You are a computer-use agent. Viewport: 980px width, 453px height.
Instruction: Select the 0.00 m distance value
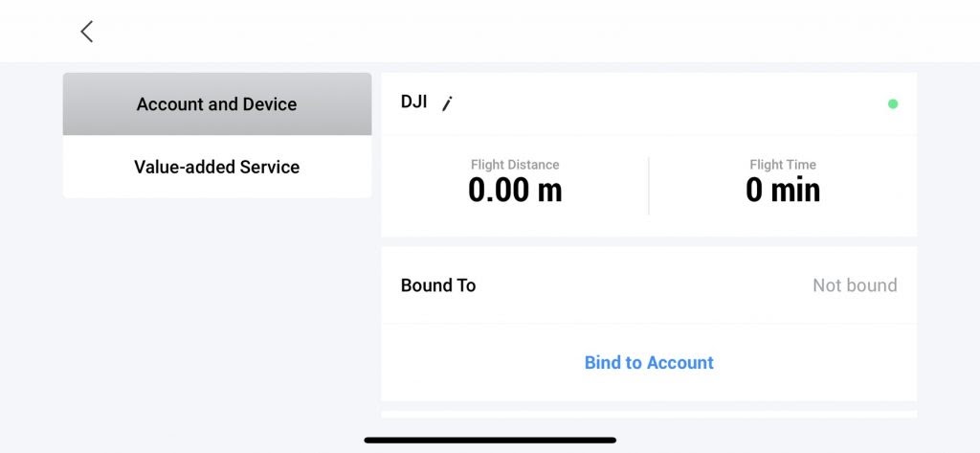(x=515, y=191)
